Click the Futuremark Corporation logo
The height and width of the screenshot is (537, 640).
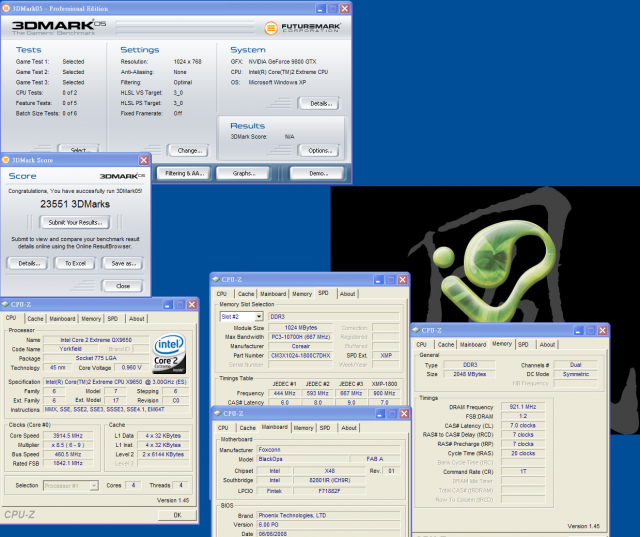[x=302, y=28]
